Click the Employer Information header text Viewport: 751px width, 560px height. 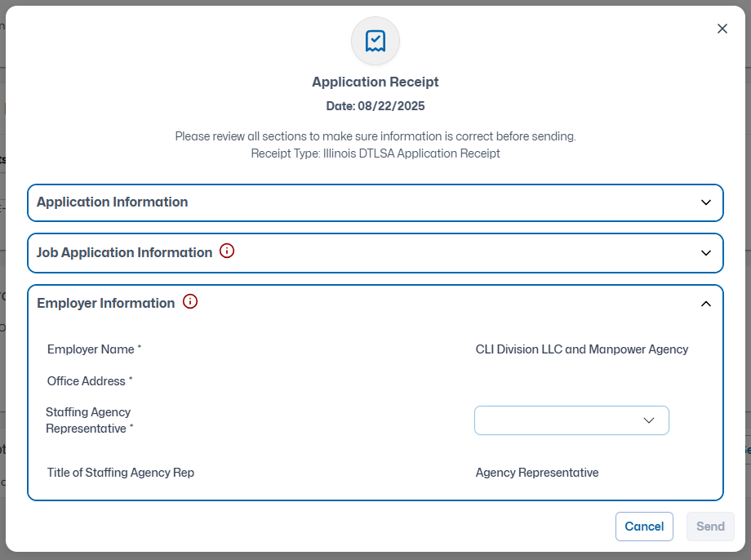[x=106, y=303]
